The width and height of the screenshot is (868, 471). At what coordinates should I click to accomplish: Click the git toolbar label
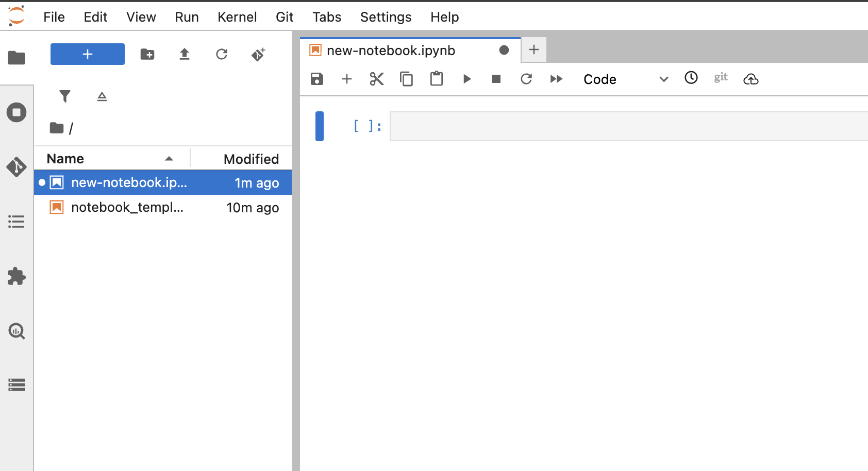pyautogui.click(x=721, y=77)
